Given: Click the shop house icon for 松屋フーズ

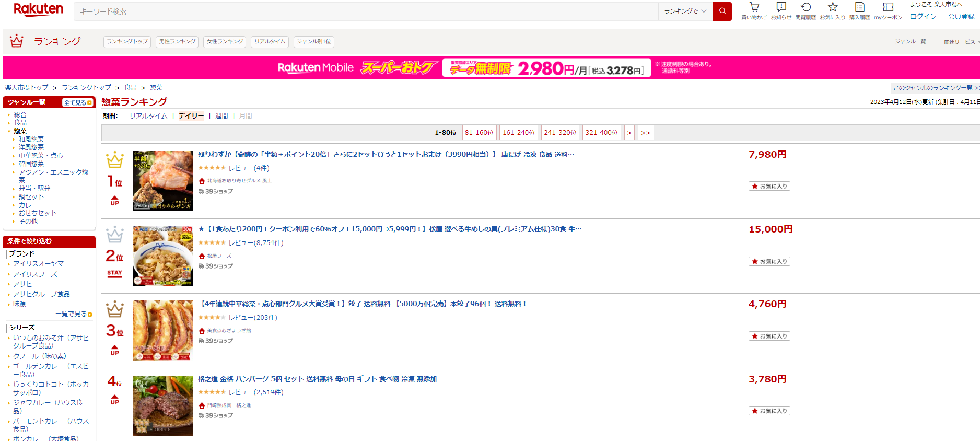Looking at the screenshot, I should click(x=202, y=256).
